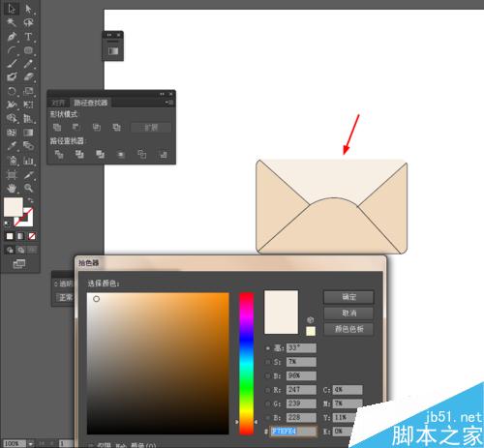484x448 pixels.
Task: Click the hex color input field
Action: [x=293, y=432]
